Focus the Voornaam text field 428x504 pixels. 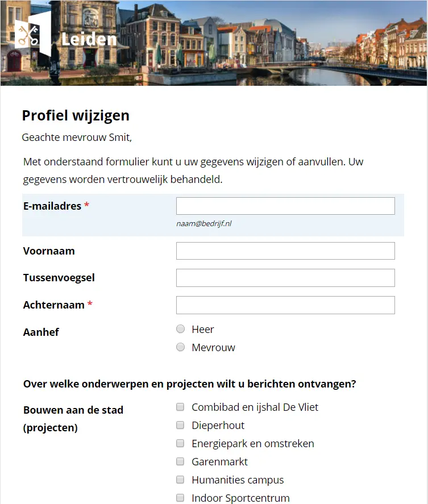tap(285, 251)
